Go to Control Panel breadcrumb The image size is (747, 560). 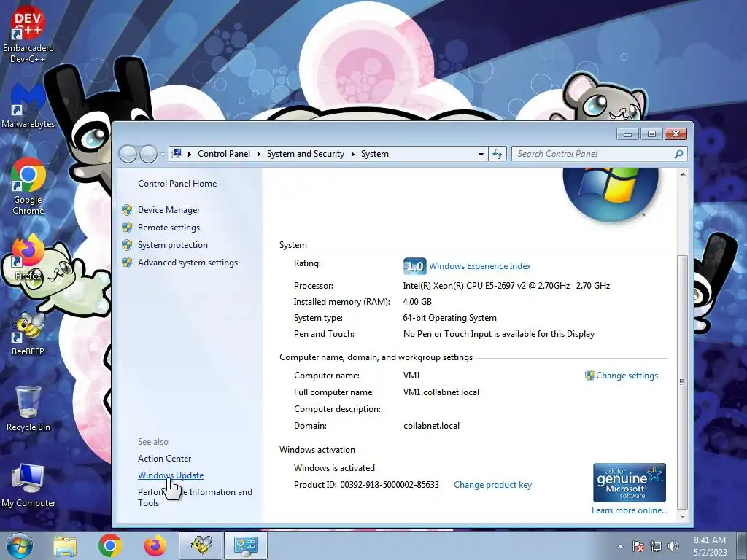[x=224, y=154]
